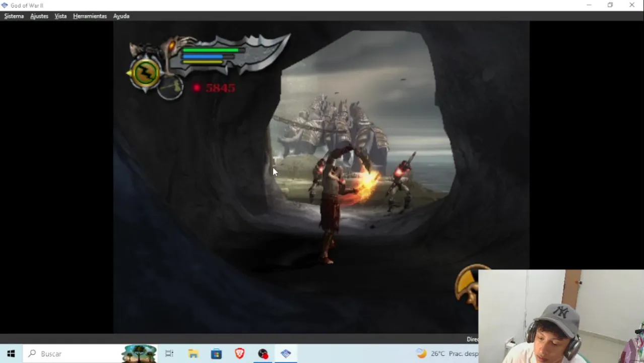644x363 pixels.
Task: Close the God of War II window
Action: point(632,5)
